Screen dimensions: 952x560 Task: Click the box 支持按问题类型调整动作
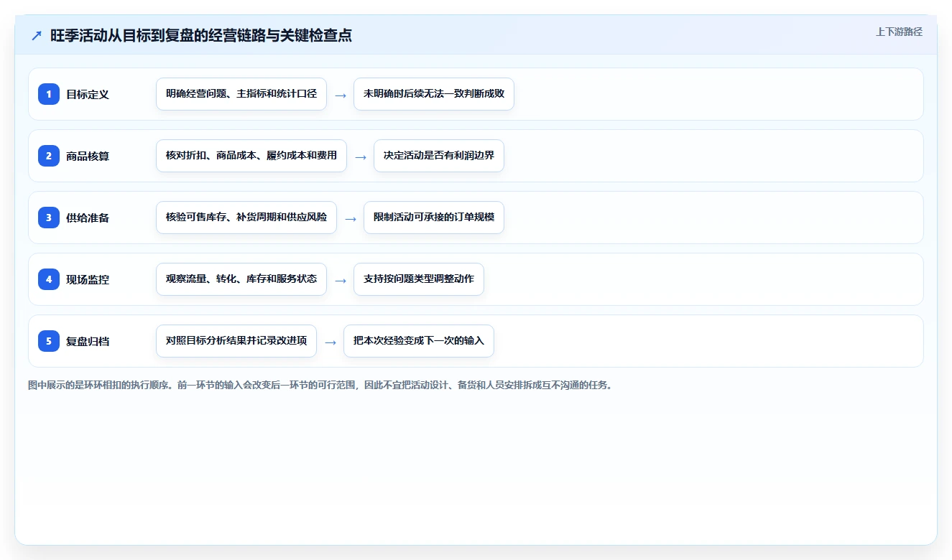point(419,279)
